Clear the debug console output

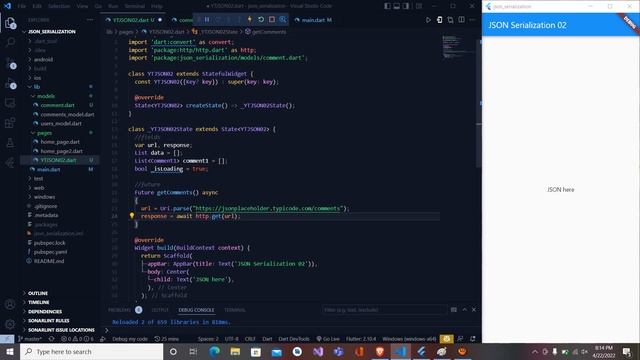pos(453,310)
